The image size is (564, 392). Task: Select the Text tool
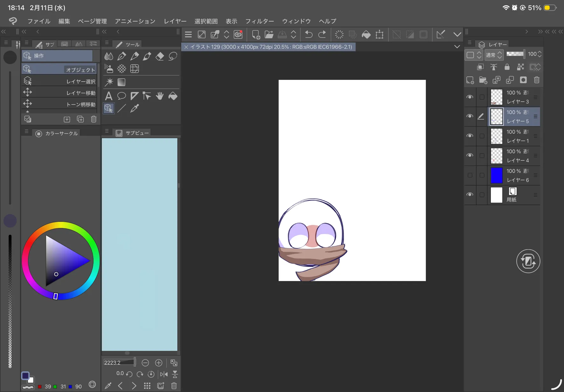tap(108, 96)
